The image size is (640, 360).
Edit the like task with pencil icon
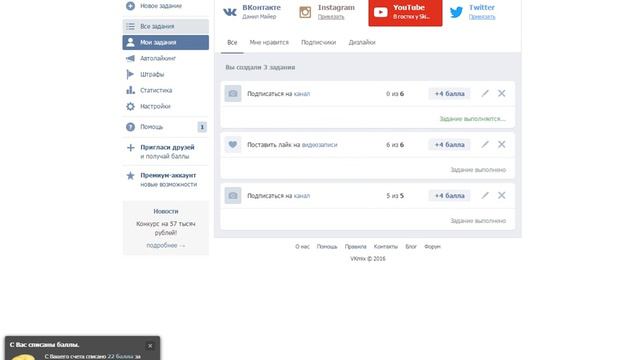(484, 144)
